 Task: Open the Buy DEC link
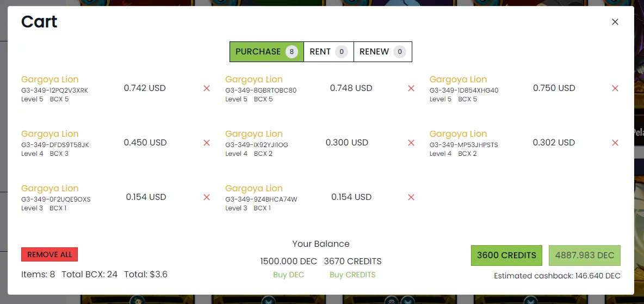pyautogui.click(x=289, y=275)
